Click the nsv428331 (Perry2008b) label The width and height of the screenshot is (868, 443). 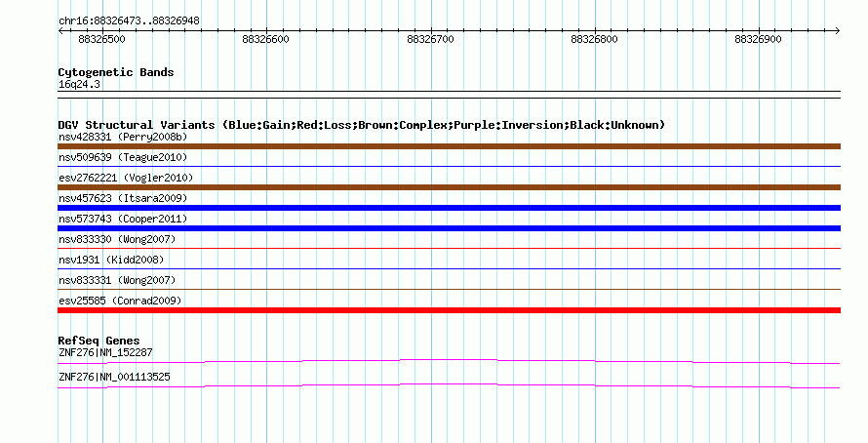(x=123, y=137)
